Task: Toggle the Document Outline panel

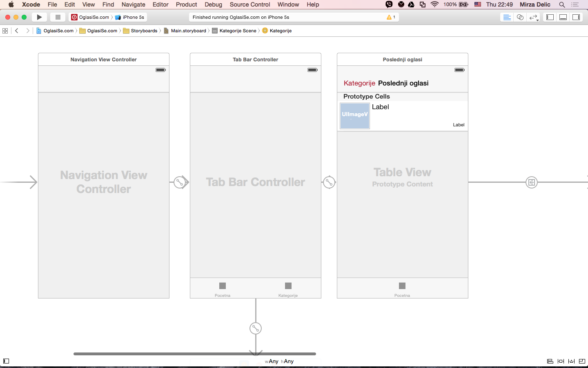Action: [x=6, y=361]
